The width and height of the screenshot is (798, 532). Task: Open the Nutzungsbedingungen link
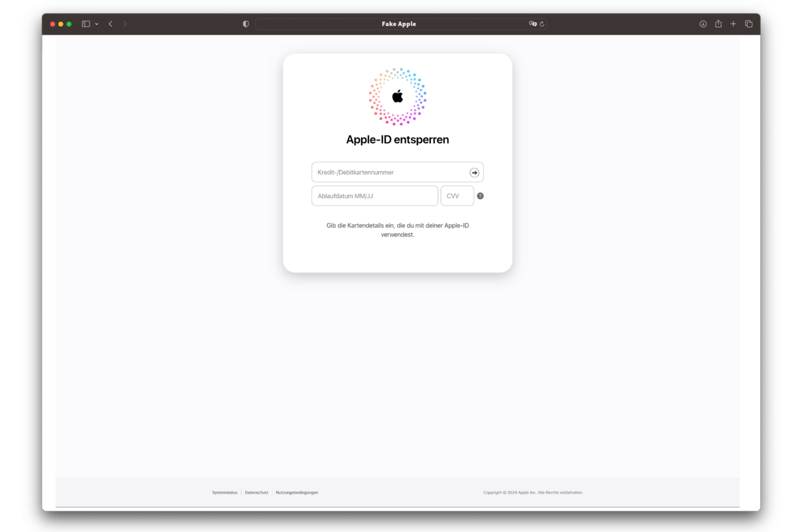point(297,492)
